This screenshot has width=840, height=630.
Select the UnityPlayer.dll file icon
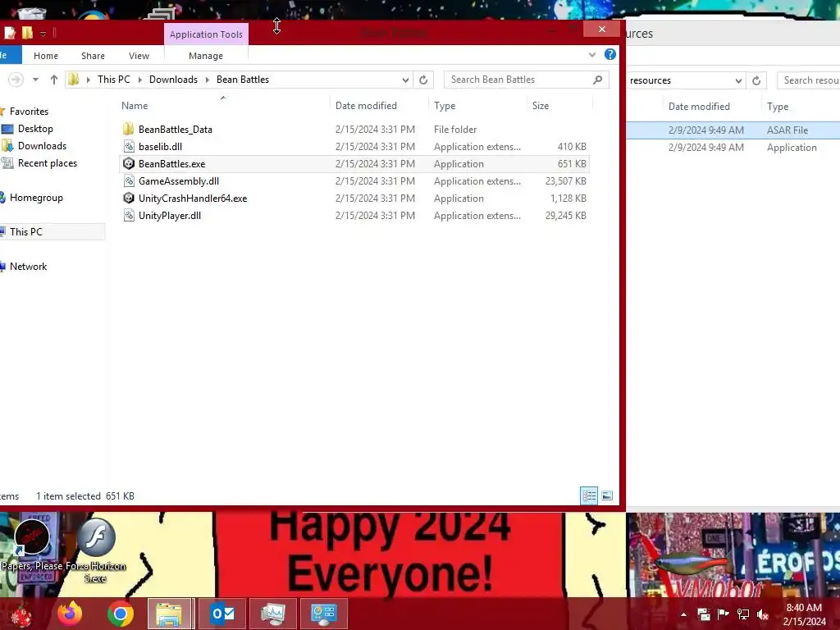coord(129,216)
